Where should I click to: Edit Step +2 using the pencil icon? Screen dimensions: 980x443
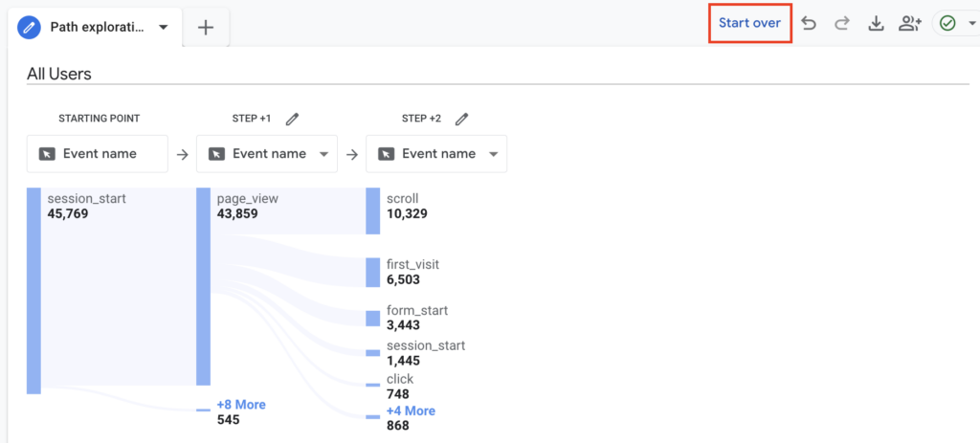pyautogui.click(x=462, y=119)
